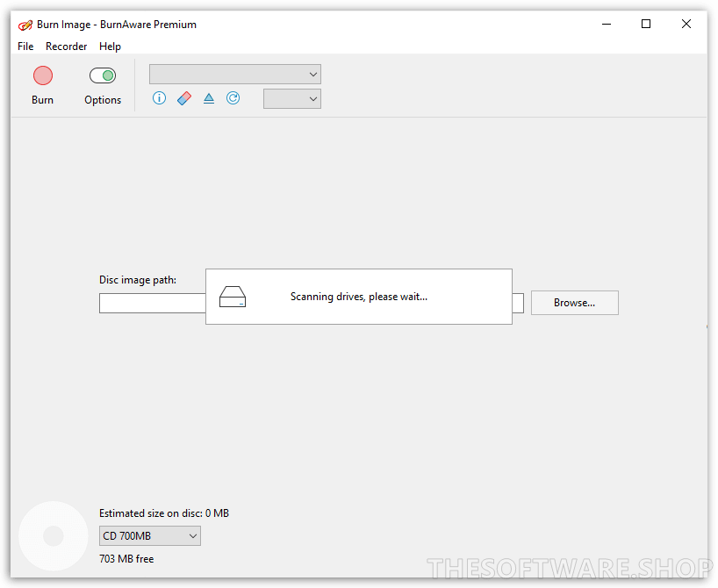Open the Recorder menu
Screen dimensions: 718x588
pos(66,47)
